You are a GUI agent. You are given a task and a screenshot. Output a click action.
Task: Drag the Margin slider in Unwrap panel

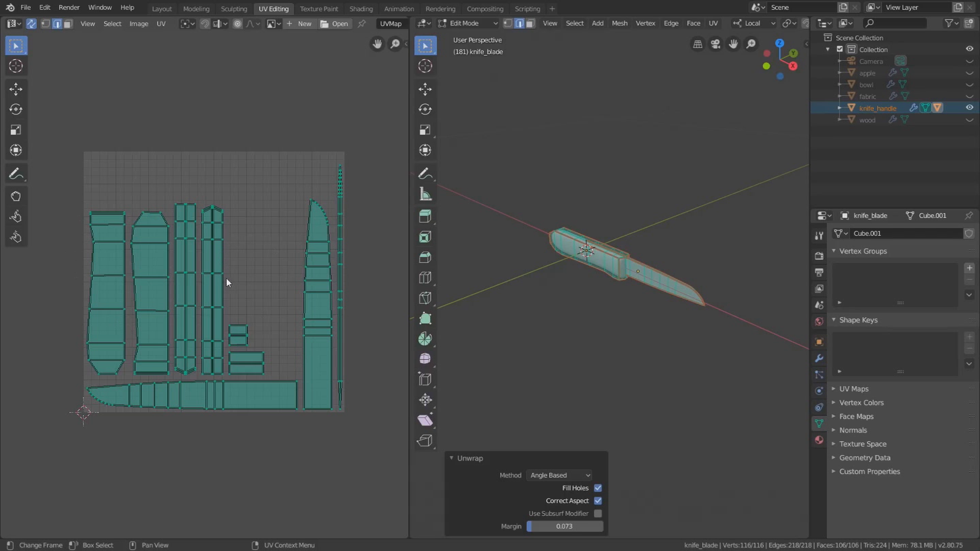point(564,525)
